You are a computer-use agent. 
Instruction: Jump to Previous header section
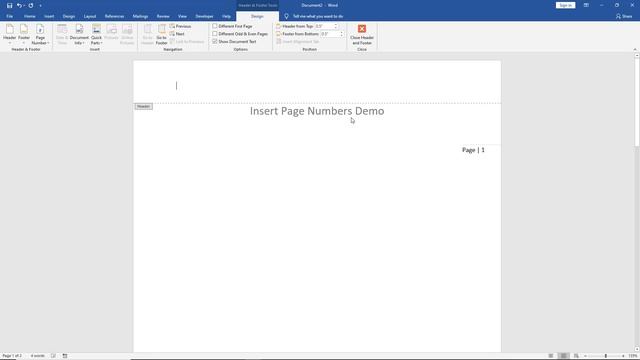pos(180,26)
